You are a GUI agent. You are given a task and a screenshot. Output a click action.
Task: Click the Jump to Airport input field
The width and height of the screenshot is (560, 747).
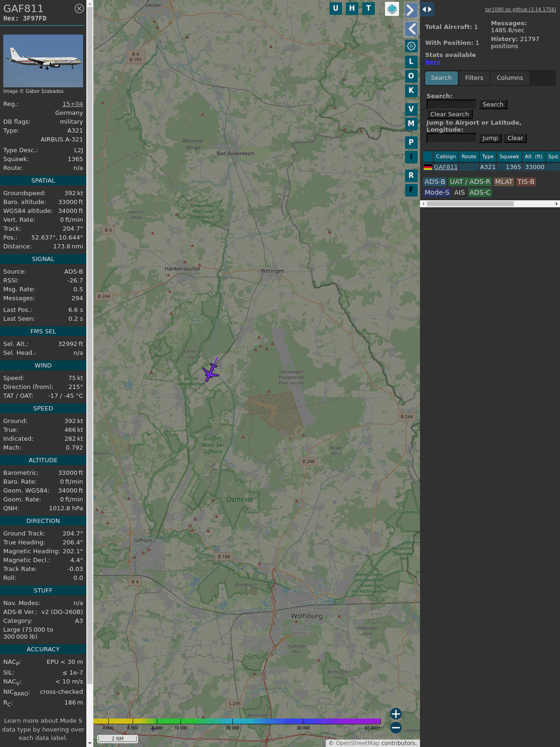coord(451,138)
